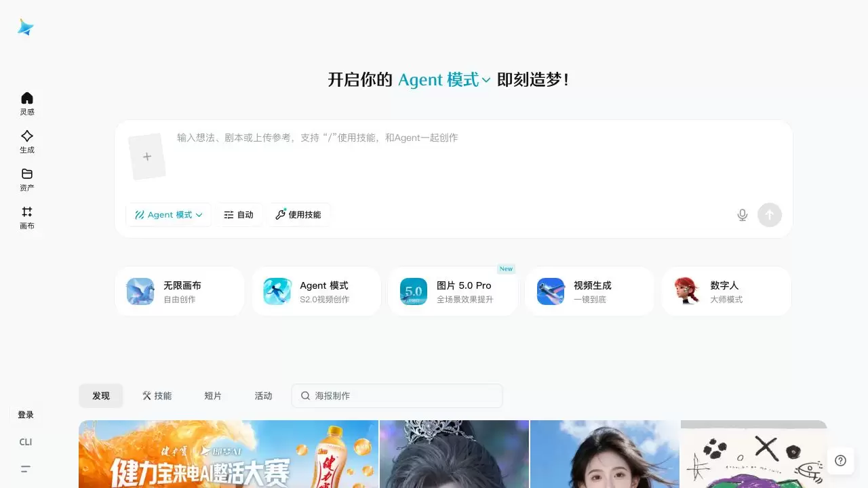
Task: Open the 无限画布 card
Action: [x=179, y=291]
